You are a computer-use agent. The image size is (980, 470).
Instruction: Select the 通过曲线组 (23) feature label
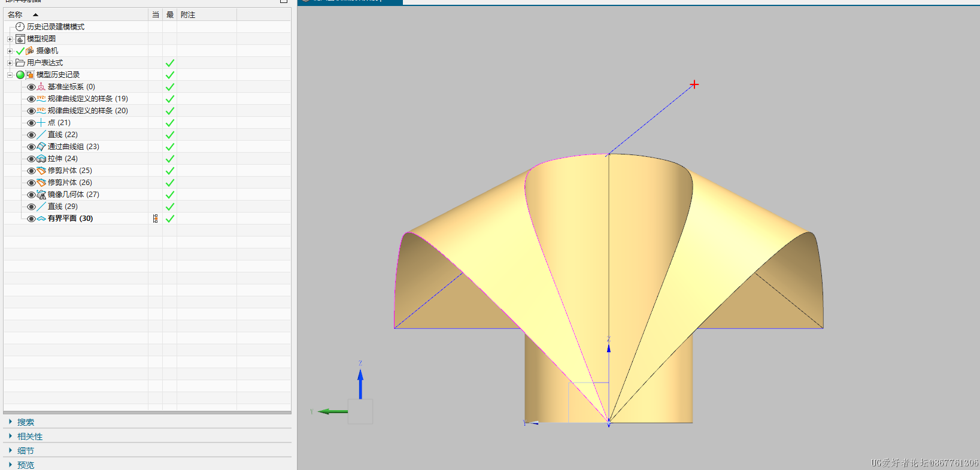click(74, 147)
